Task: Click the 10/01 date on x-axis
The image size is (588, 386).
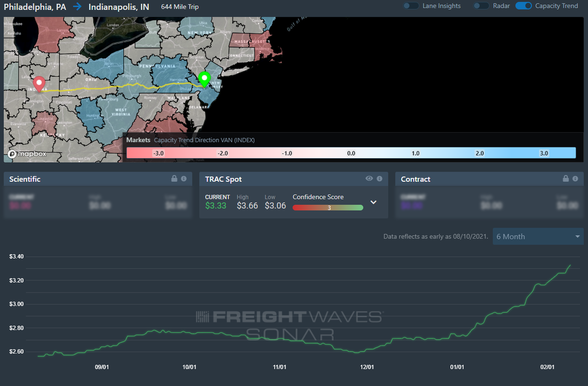Action: click(189, 367)
